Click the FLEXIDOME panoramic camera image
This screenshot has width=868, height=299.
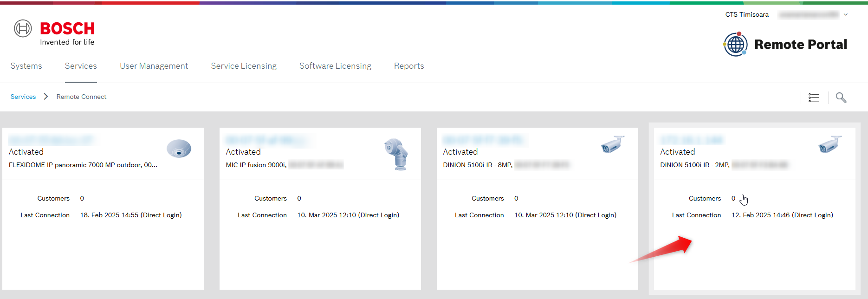click(x=179, y=149)
